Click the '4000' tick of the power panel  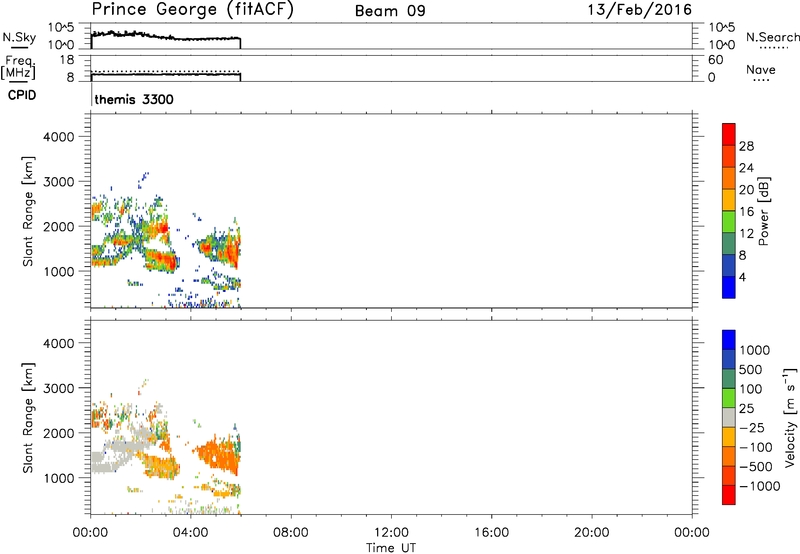click(59, 137)
